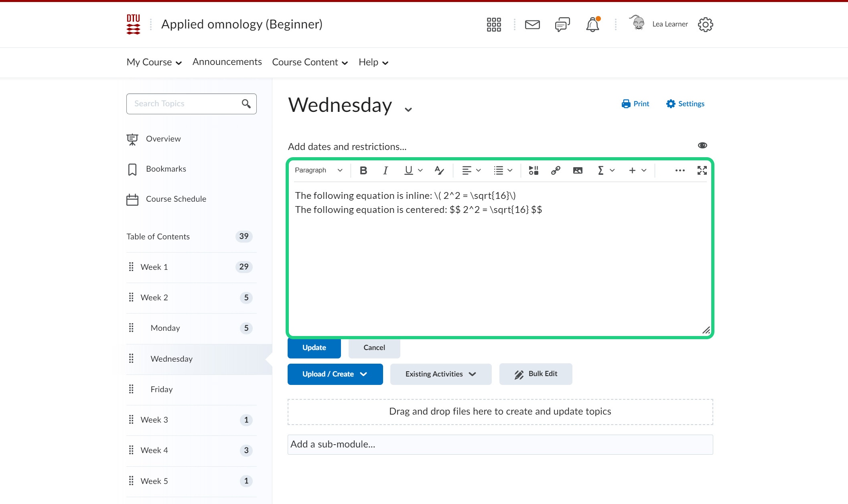Click the Insert Stuff icon
The height and width of the screenshot is (504, 848).
[x=533, y=170]
